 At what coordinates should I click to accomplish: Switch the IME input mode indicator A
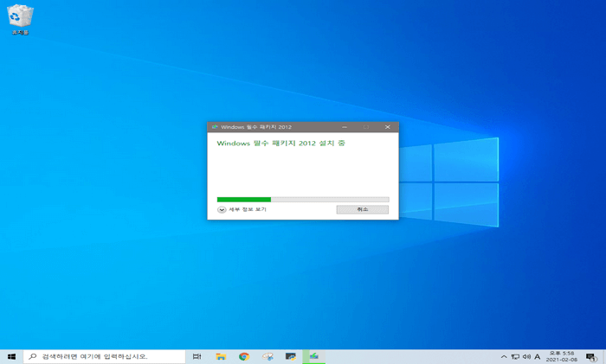(538, 357)
